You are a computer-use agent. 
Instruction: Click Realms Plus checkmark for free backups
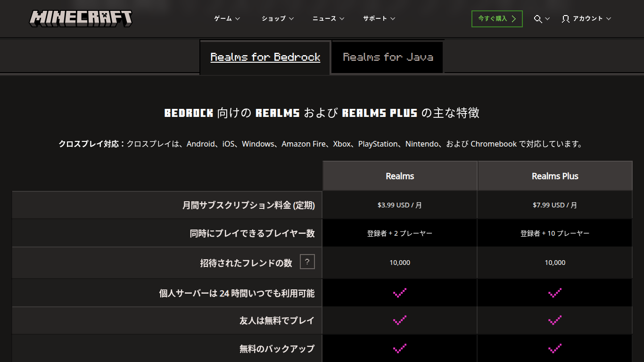tap(555, 349)
